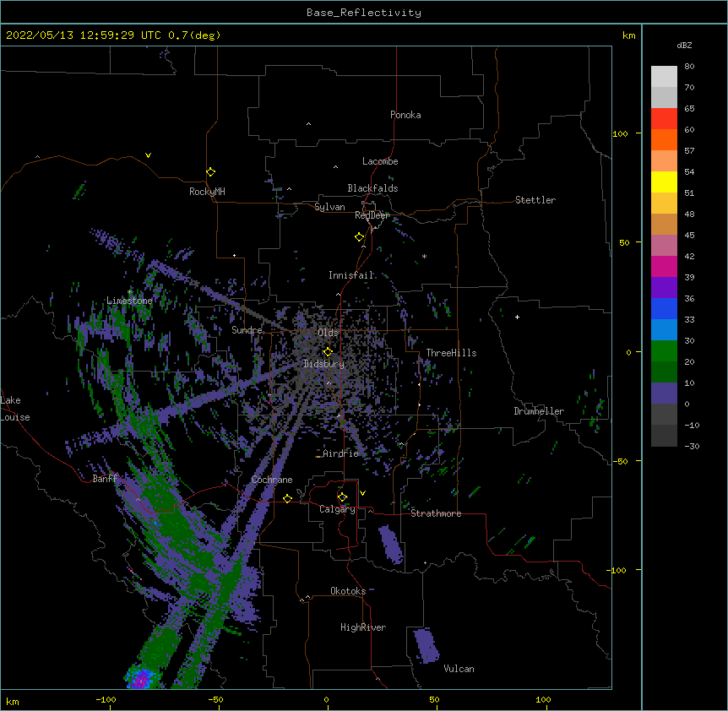Viewport: 728px width, 711px height.
Task: Click the km unit label on the x-axis
Action: [x=13, y=702]
